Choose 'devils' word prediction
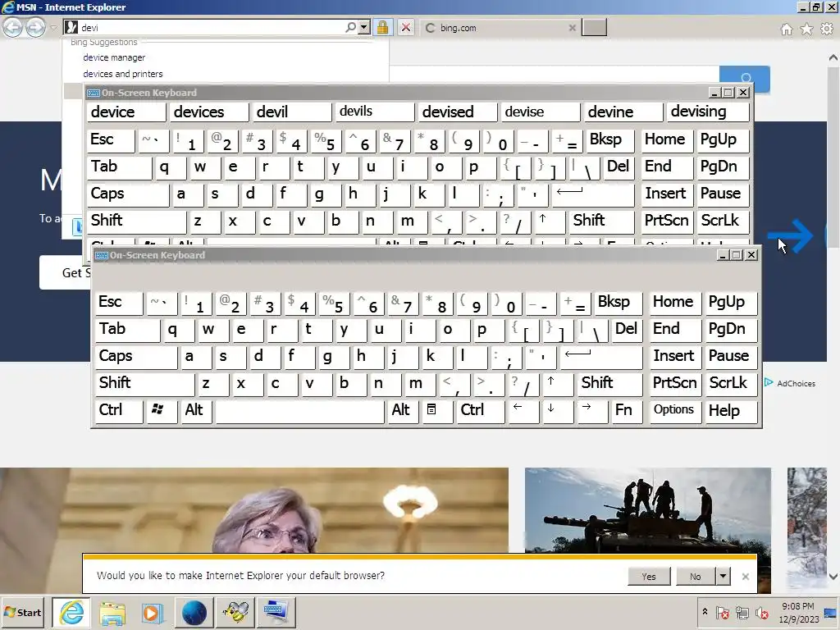Image resolution: width=840 pixels, height=630 pixels. (x=376, y=112)
